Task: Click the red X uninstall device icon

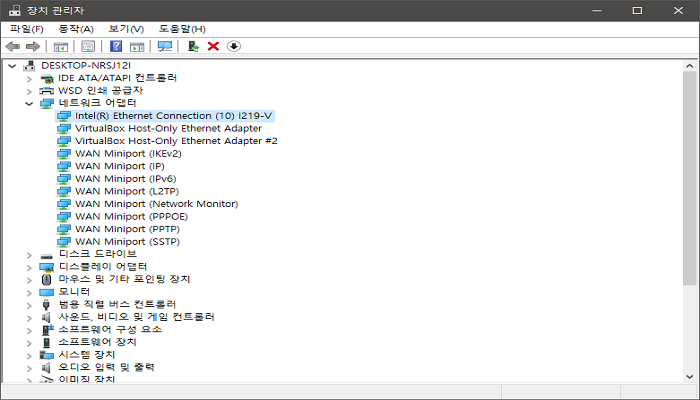Action: click(x=213, y=46)
